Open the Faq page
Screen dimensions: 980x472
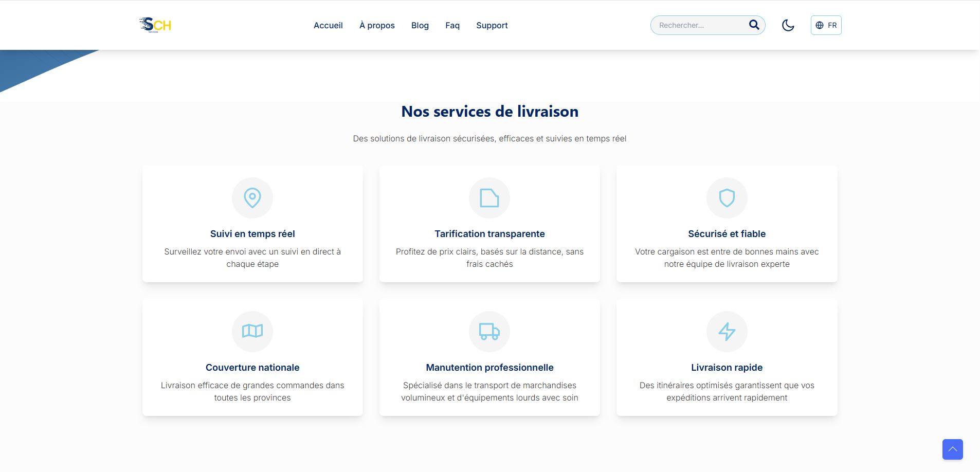(x=452, y=25)
